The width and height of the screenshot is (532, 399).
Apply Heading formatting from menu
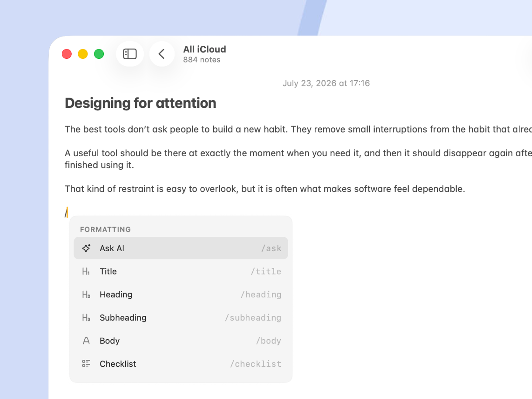[181, 295]
